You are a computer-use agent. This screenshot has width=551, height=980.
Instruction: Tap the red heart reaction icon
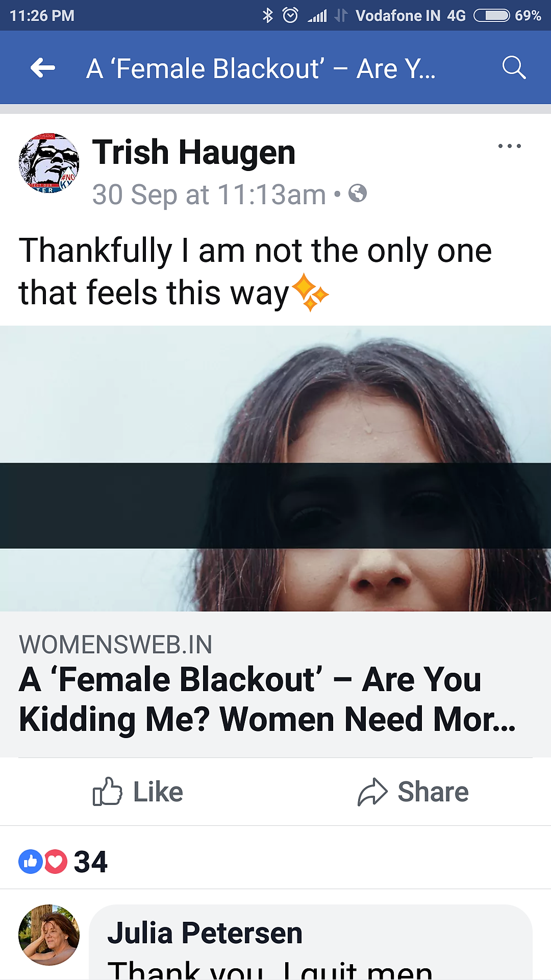click(56, 862)
